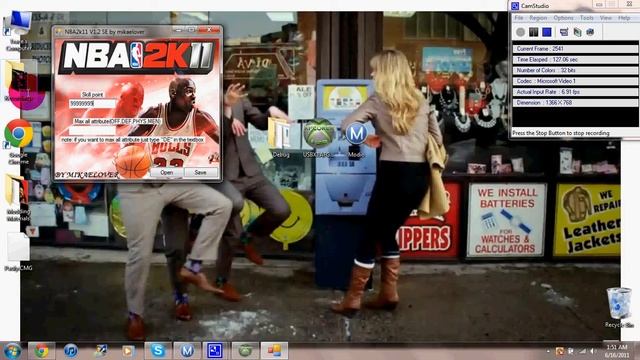Click Modio icon in the taskbar

coord(187,351)
